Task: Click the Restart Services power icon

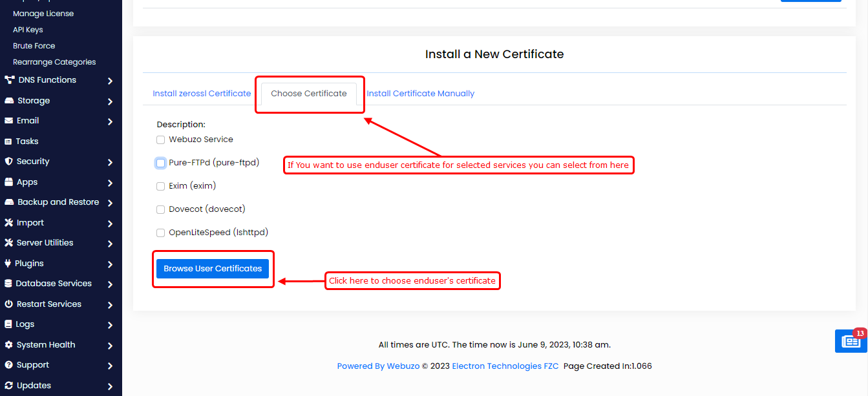Action: 8,304
